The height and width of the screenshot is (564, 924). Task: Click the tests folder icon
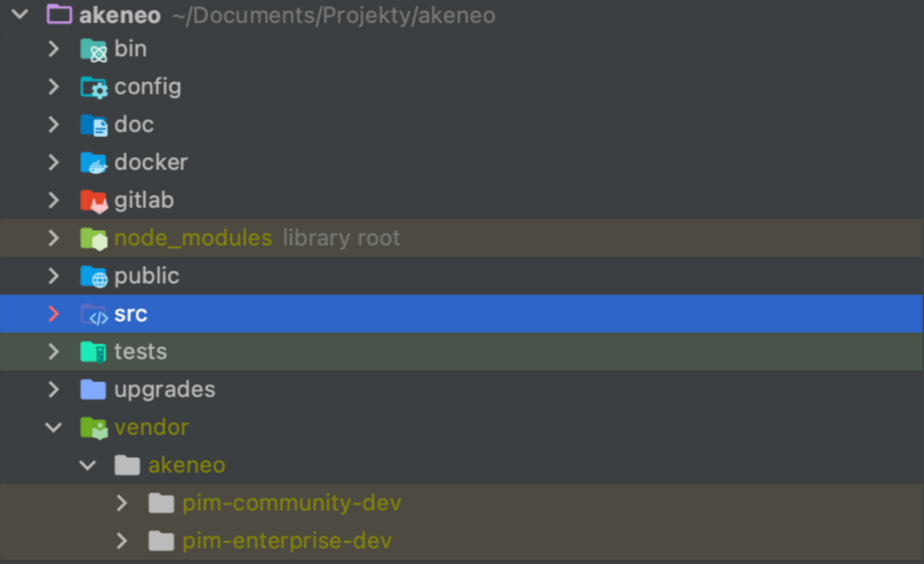93,352
